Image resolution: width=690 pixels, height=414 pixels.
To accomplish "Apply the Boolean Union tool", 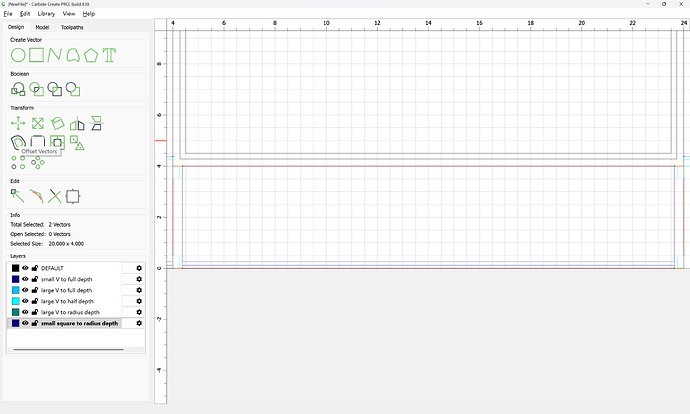I will (18, 89).
